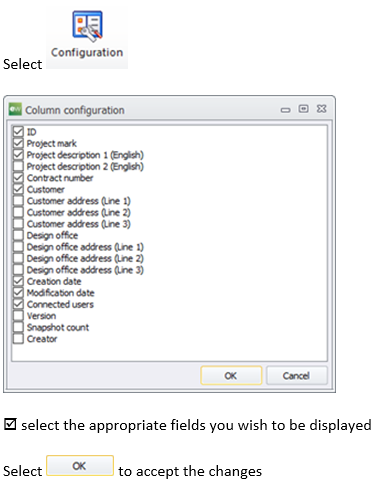Uncheck the Project mark checkbox
The image size is (385, 482).
coord(18,143)
